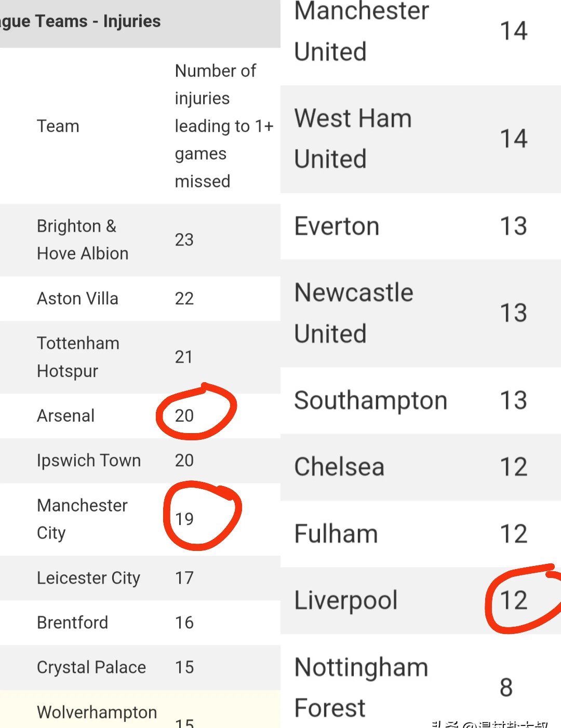Click the Wolverhampton team name
The image size is (561, 728).
[97, 712]
